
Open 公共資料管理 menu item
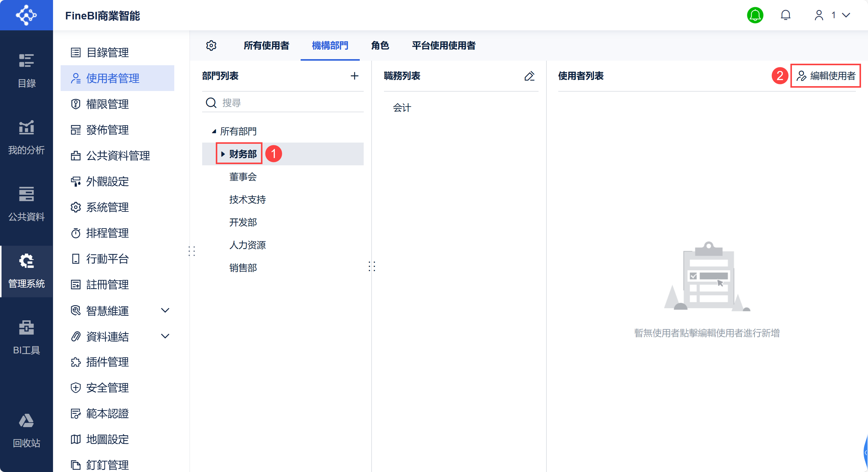tap(117, 156)
